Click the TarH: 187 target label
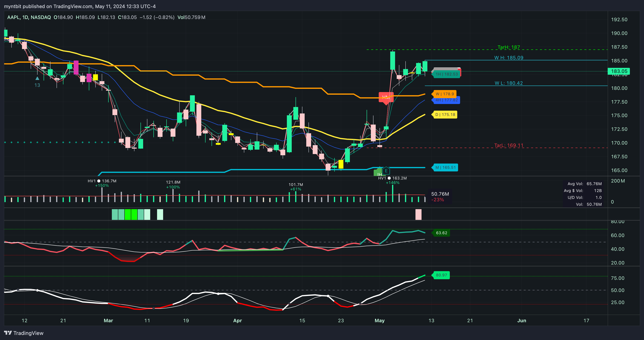 tap(509, 47)
